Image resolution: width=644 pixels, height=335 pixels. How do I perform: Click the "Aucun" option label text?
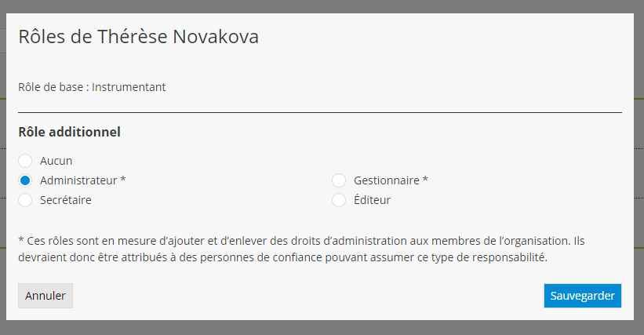click(x=56, y=161)
